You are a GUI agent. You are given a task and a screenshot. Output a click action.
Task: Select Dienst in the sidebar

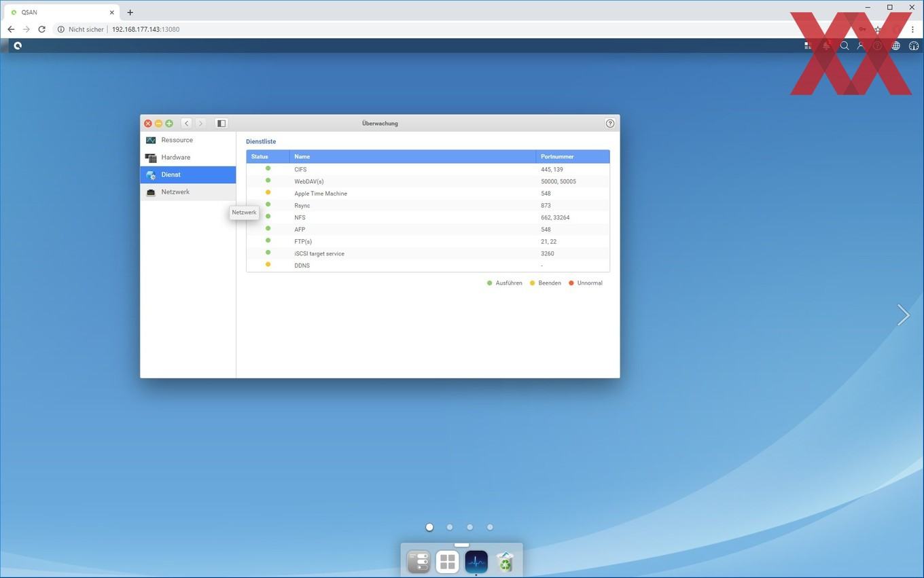coord(188,175)
